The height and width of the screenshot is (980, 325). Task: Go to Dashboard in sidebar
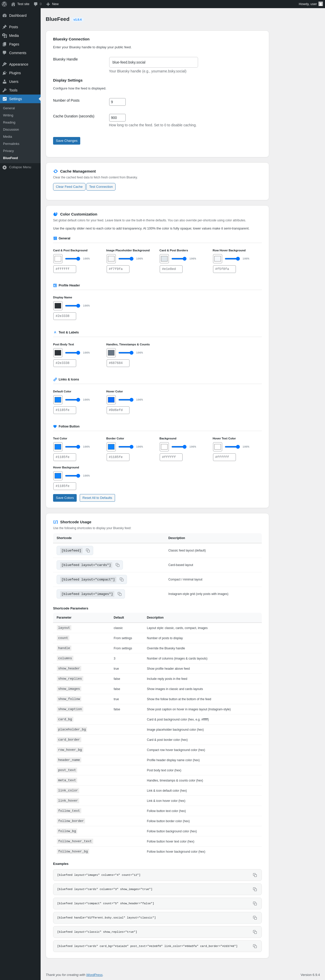[20, 16]
